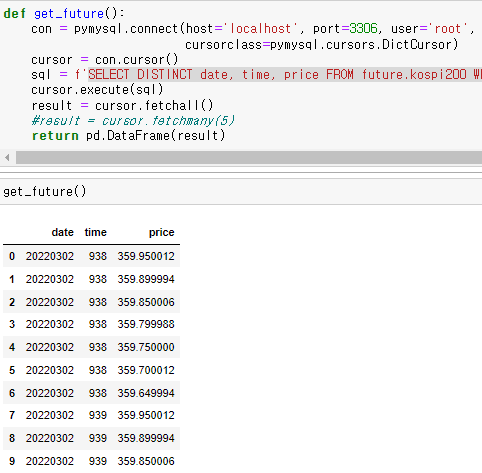
Task: Select price 359.649994 in row 6
Action: (146, 393)
